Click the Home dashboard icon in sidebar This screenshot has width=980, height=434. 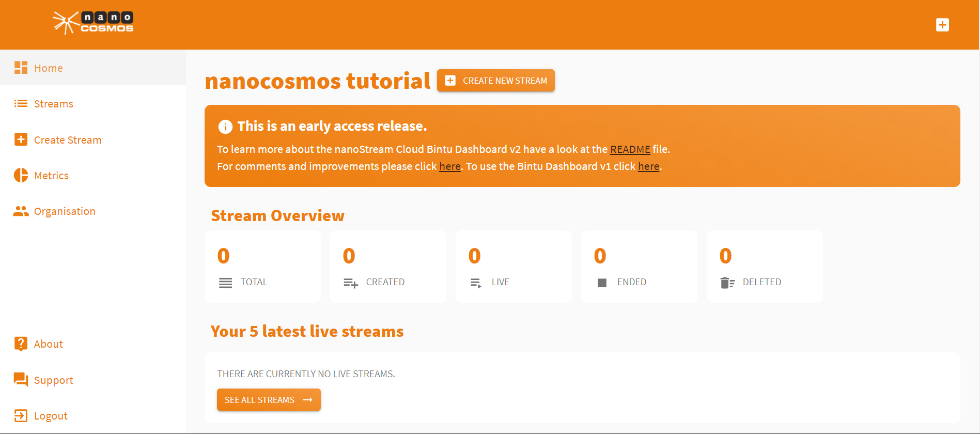pos(21,68)
